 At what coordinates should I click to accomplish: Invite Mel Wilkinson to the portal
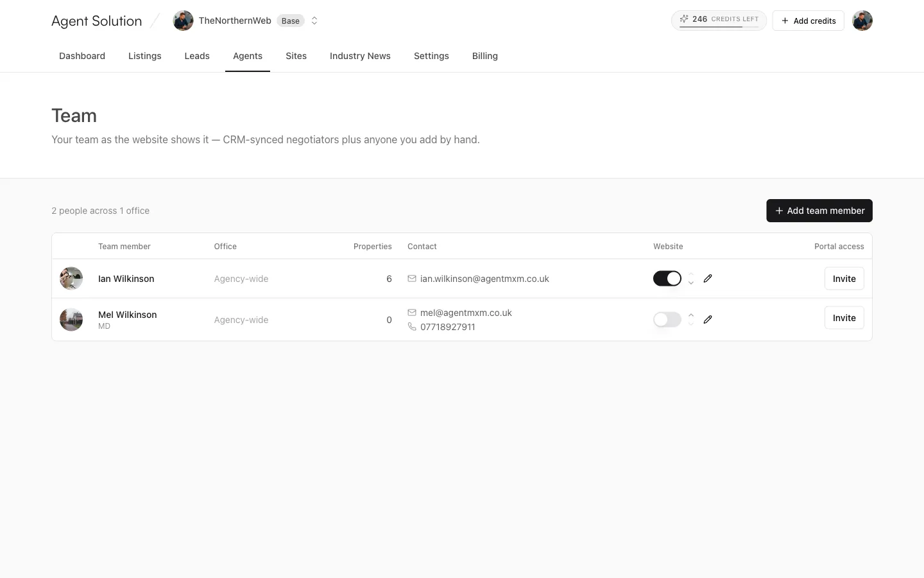844,318
